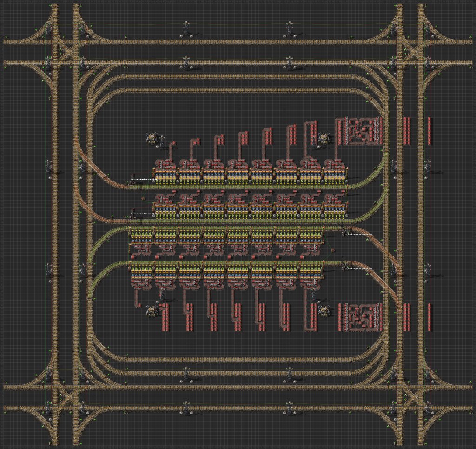The width and height of the screenshot is (476, 449).
Task: Click the far-right red belt column at the bottom
Action: click(430, 318)
